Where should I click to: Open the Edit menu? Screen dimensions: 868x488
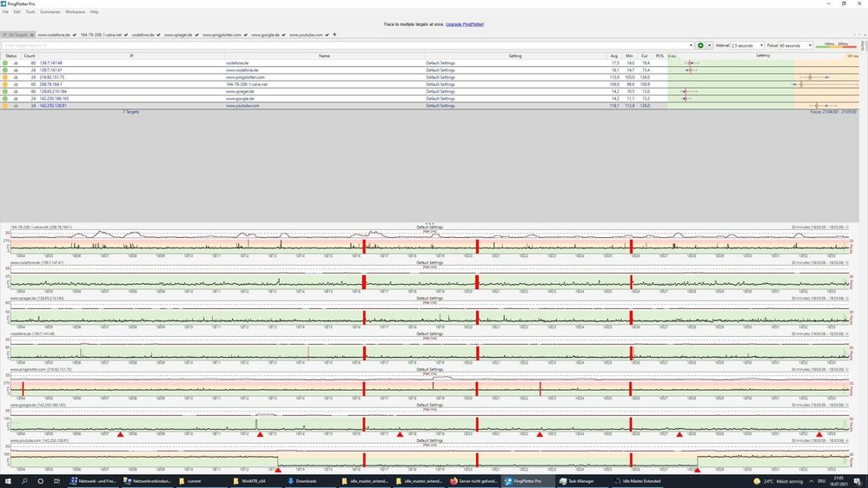[17, 11]
